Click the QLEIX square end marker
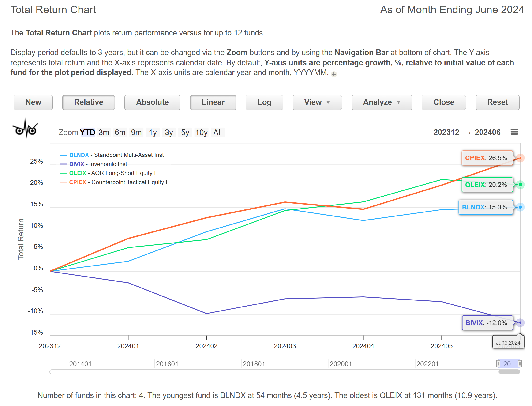Viewport: 532px width, 406px height. (x=520, y=185)
